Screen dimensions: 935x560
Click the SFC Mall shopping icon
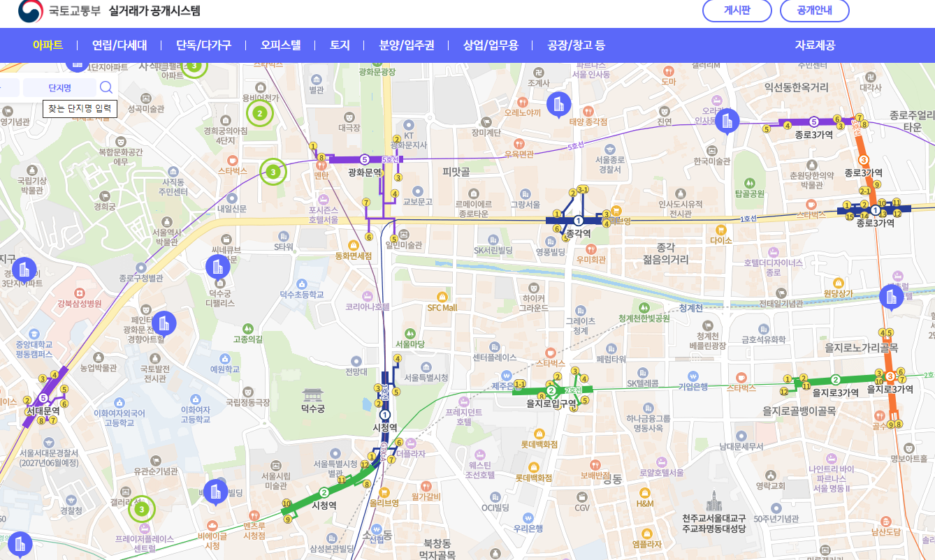click(442, 297)
